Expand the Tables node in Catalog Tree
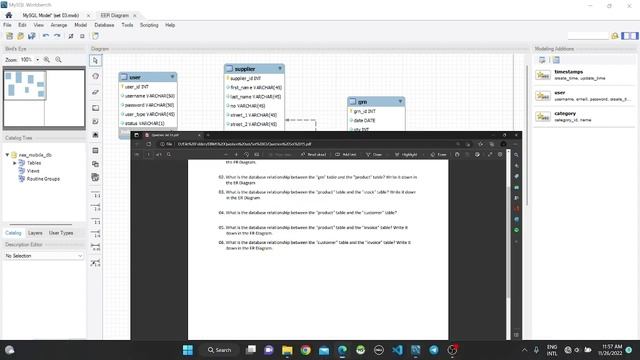640x360 pixels. click(x=15, y=163)
